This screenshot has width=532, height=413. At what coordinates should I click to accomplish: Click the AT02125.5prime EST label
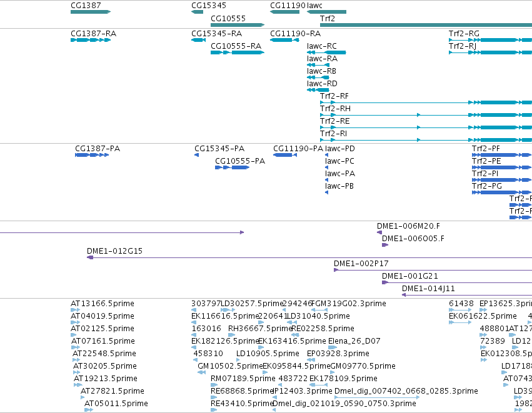[x=103, y=329]
